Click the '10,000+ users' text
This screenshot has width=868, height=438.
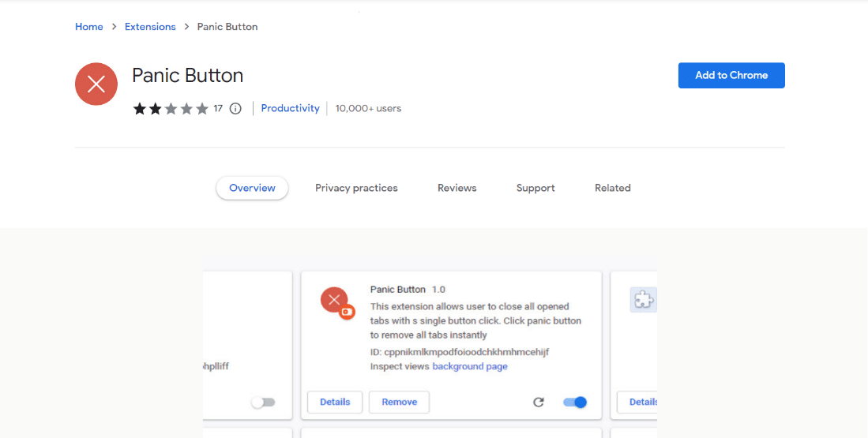coord(368,108)
